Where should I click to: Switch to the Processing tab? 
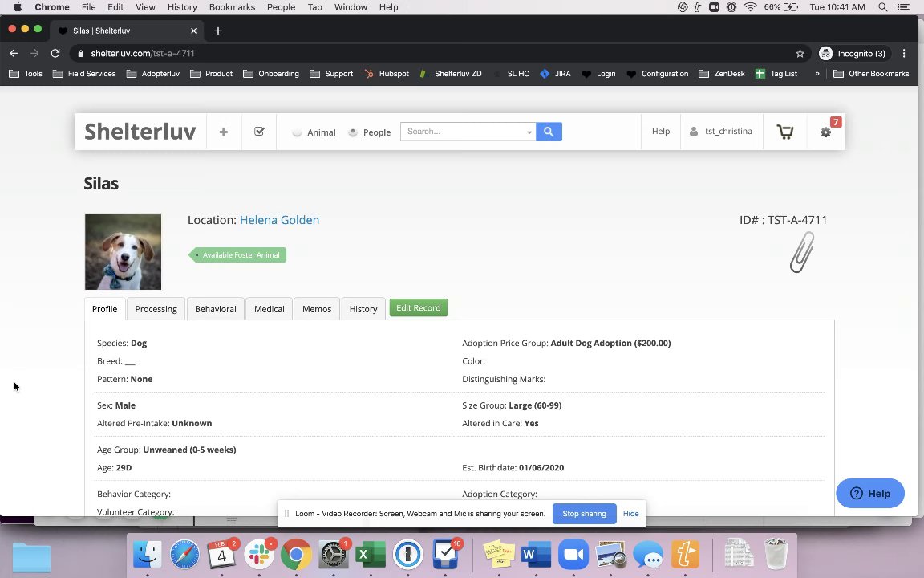[x=156, y=309]
